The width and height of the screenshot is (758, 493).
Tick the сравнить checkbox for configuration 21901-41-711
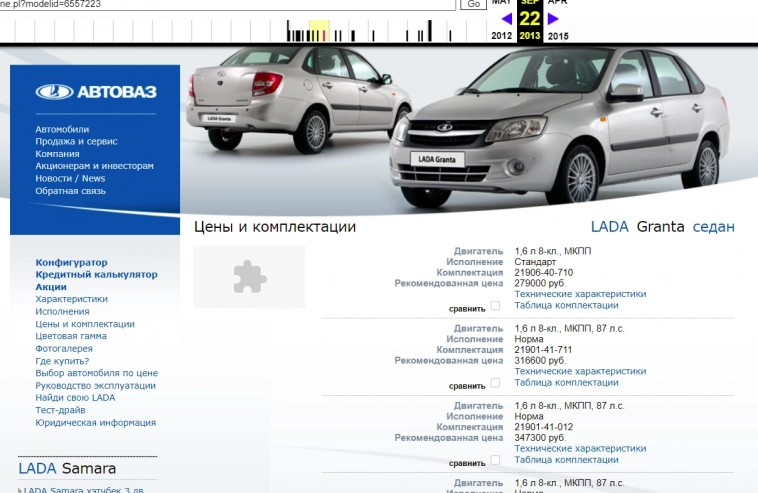(495, 384)
